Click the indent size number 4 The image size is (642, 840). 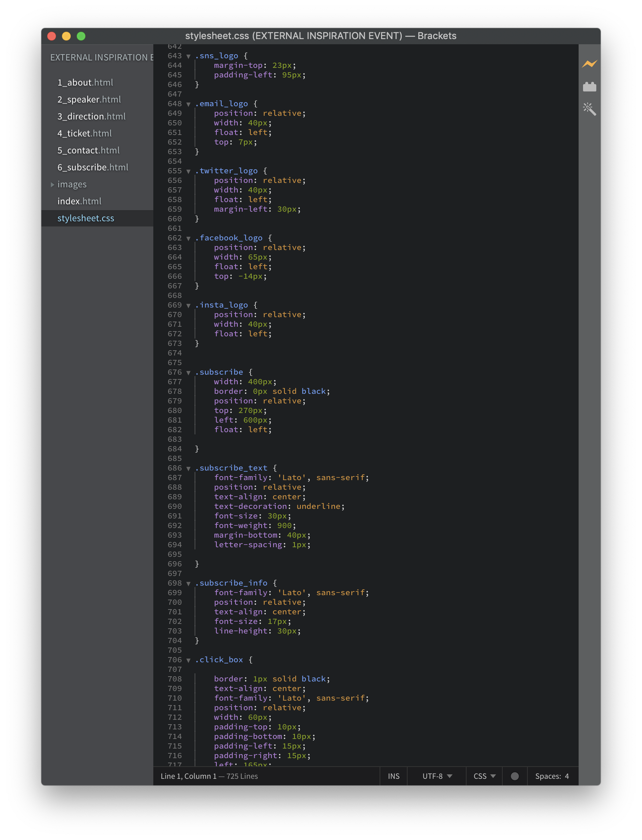click(567, 776)
